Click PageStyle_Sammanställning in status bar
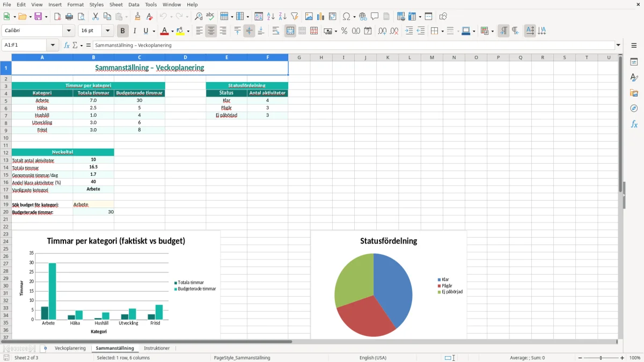This screenshot has height=362, width=644. (x=242, y=358)
